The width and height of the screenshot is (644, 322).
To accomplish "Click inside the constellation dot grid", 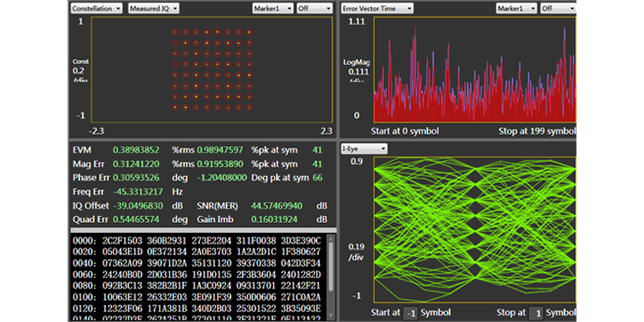I will pos(211,69).
